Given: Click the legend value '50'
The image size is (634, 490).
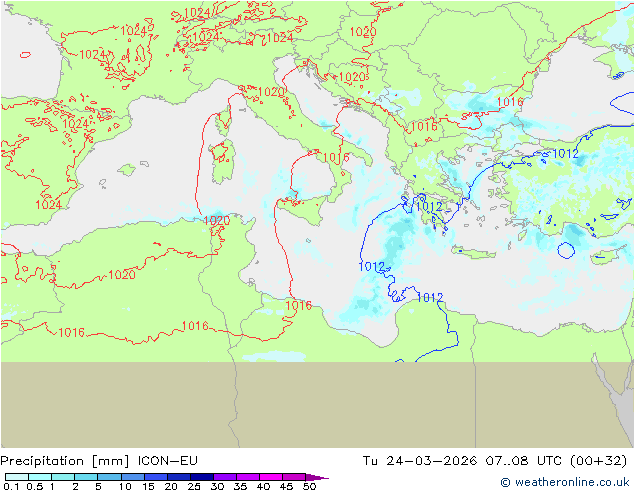Looking at the screenshot, I should tap(309, 486).
